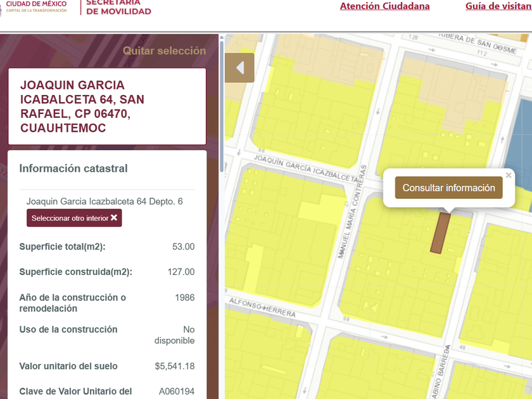Open Atención Ciudadana link
This screenshot has width=532, height=399.
coord(385,6)
